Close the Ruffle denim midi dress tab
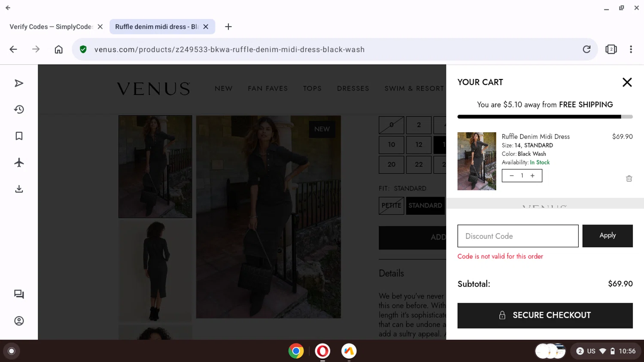This screenshot has width=644, height=362. [x=206, y=27]
